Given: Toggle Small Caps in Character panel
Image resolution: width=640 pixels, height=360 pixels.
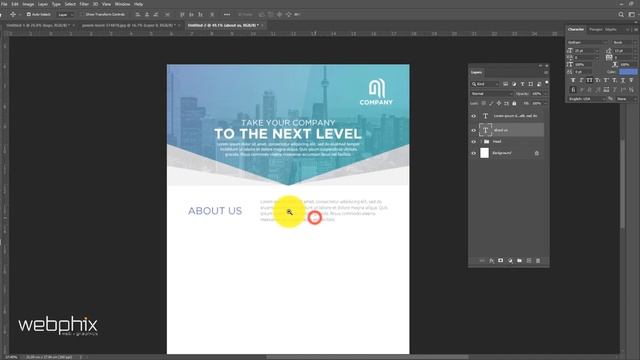Looking at the screenshot, I should pyautogui.click(x=598, y=80).
